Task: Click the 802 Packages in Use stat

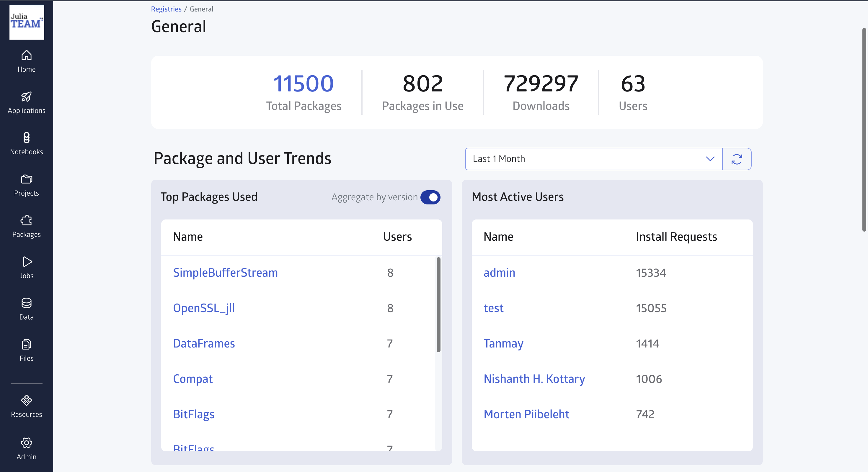Action: click(x=422, y=92)
